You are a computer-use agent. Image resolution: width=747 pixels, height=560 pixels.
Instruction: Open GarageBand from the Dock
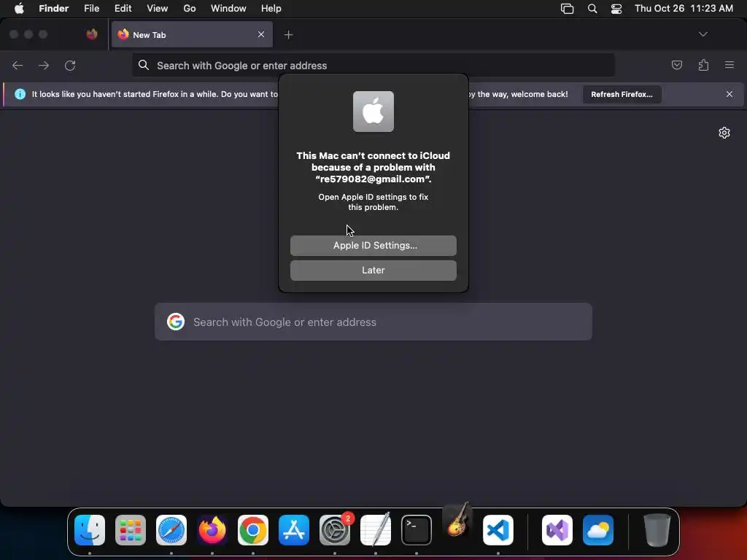coord(457,520)
